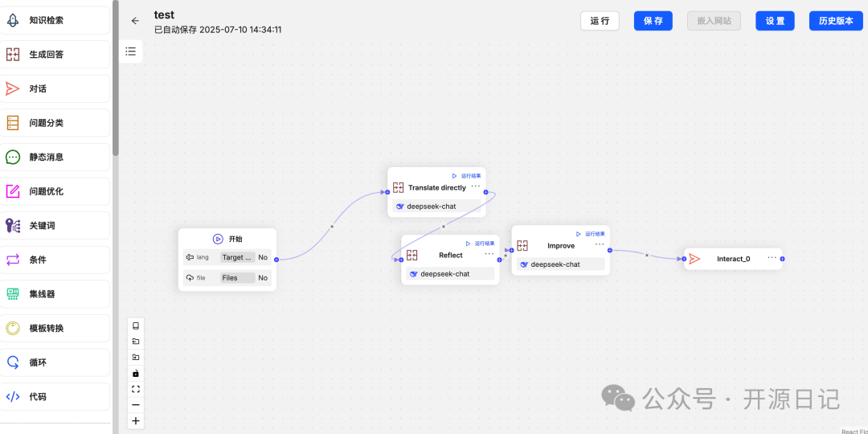Click the play icon in 开始 node
This screenshot has height=434, width=868.
coord(218,240)
